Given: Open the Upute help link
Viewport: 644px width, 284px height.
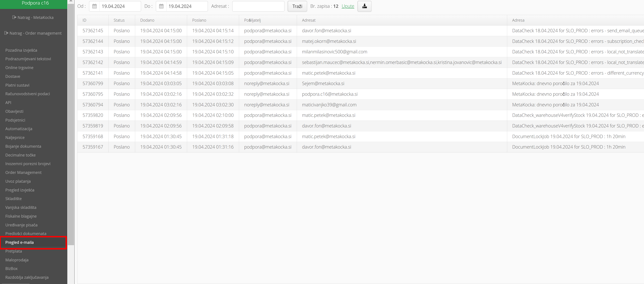Looking at the screenshot, I should point(348,6).
